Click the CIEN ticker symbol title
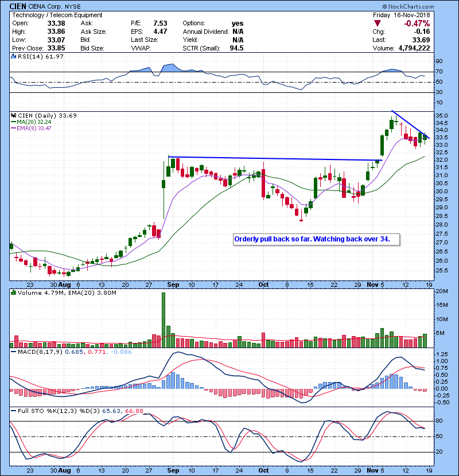 tap(18, 6)
